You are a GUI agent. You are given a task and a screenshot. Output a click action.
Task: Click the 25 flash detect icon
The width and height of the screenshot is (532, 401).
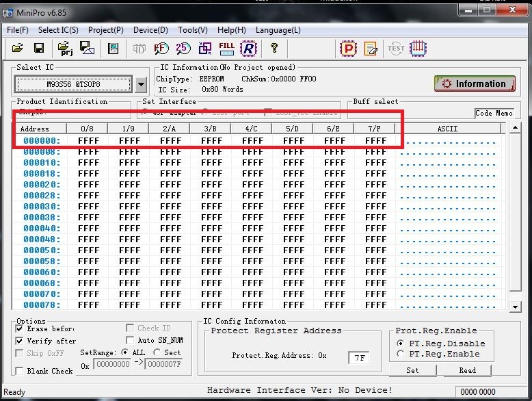point(183,48)
